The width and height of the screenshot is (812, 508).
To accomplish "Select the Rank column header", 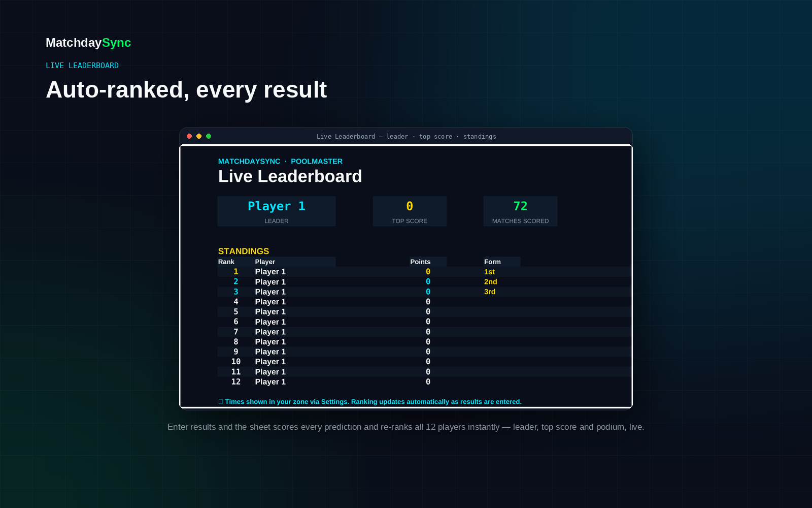I will coord(226,262).
